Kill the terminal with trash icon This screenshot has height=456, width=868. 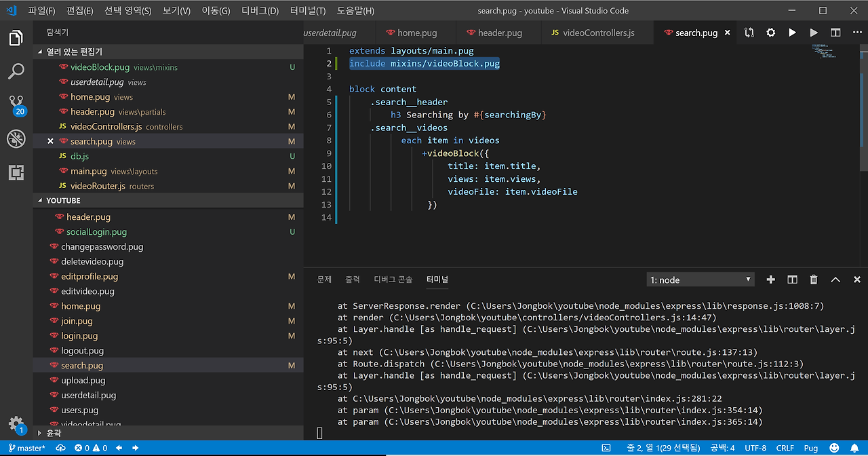click(814, 280)
